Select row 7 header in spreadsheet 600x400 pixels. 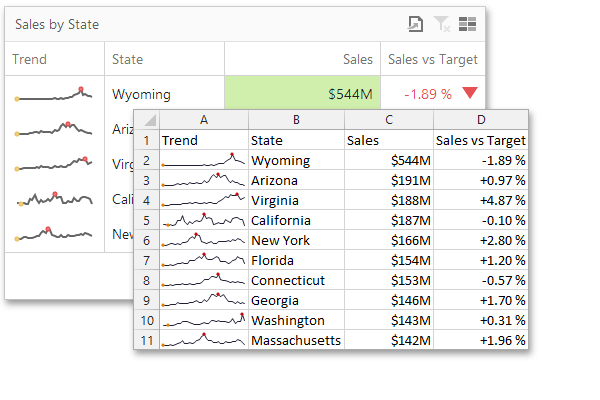pyautogui.click(x=147, y=260)
